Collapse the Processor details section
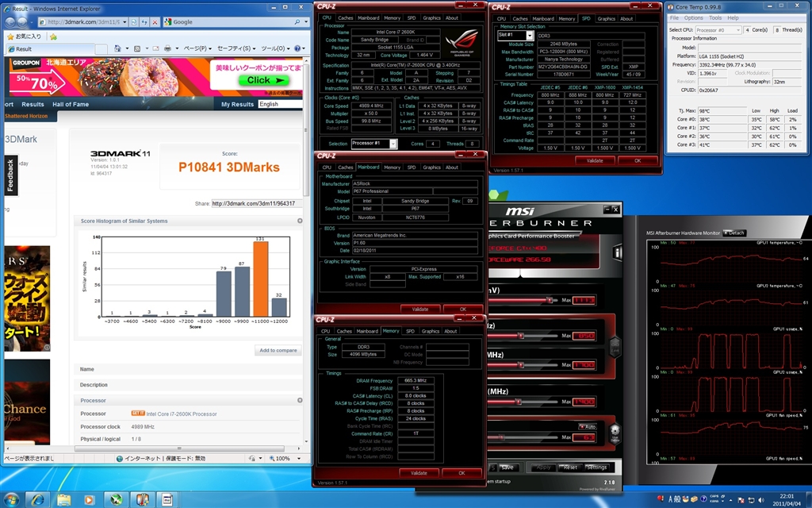 pyautogui.click(x=300, y=400)
